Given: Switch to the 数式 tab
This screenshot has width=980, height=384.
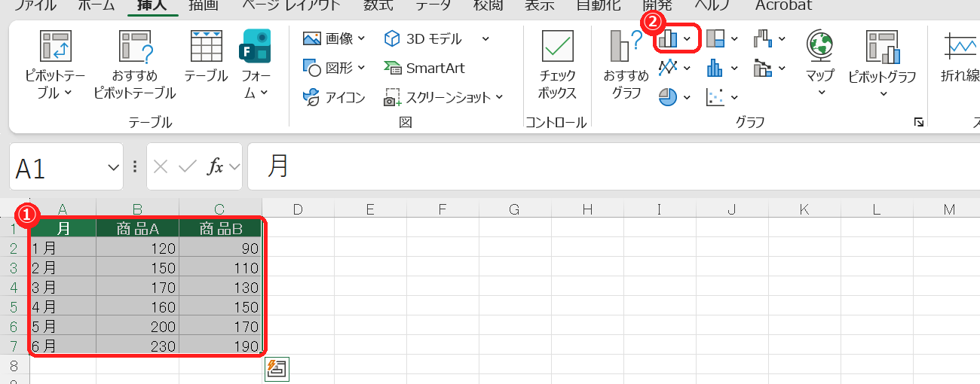Looking at the screenshot, I should click(378, 5).
